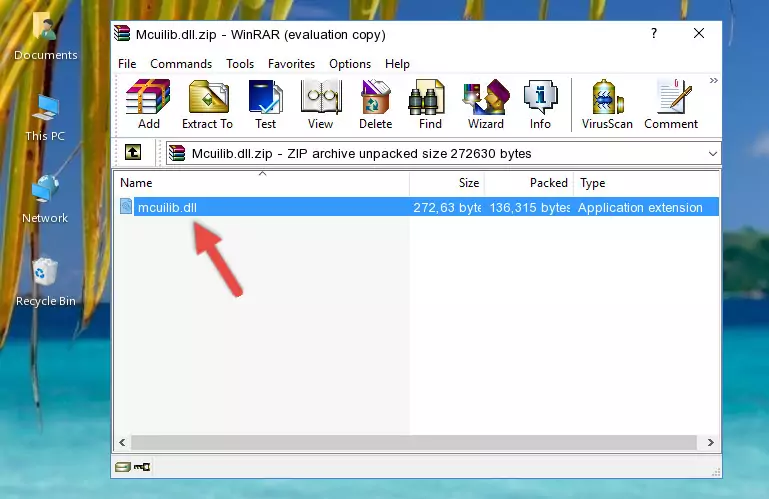This screenshot has height=499, width=769.
Task: Click the Add toolbar icon
Action: click(x=148, y=104)
